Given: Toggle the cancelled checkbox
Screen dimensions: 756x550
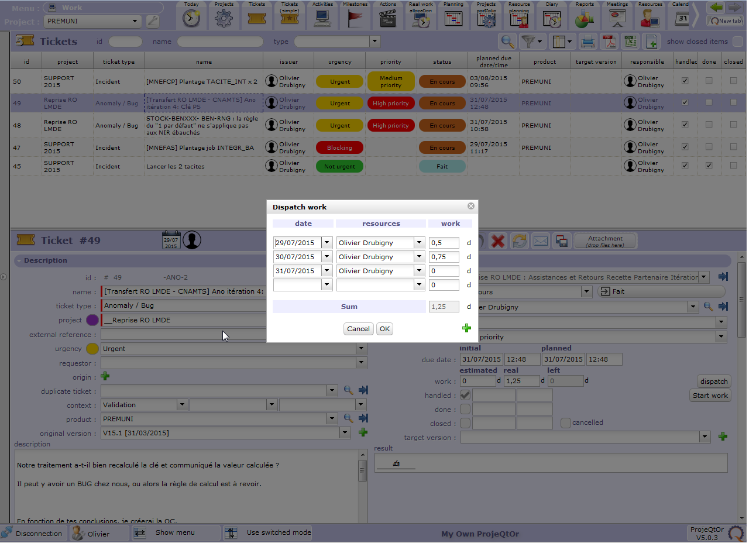Looking at the screenshot, I should coord(566,423).
